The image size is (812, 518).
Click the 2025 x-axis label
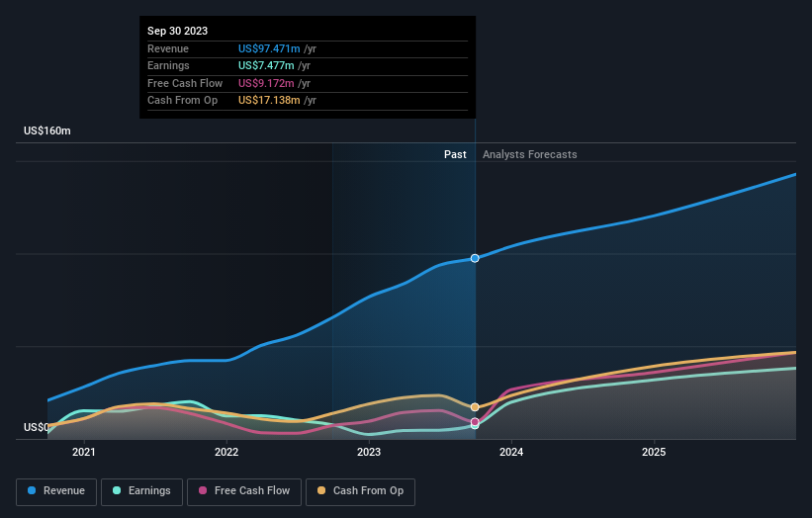(x=654, y=452)
